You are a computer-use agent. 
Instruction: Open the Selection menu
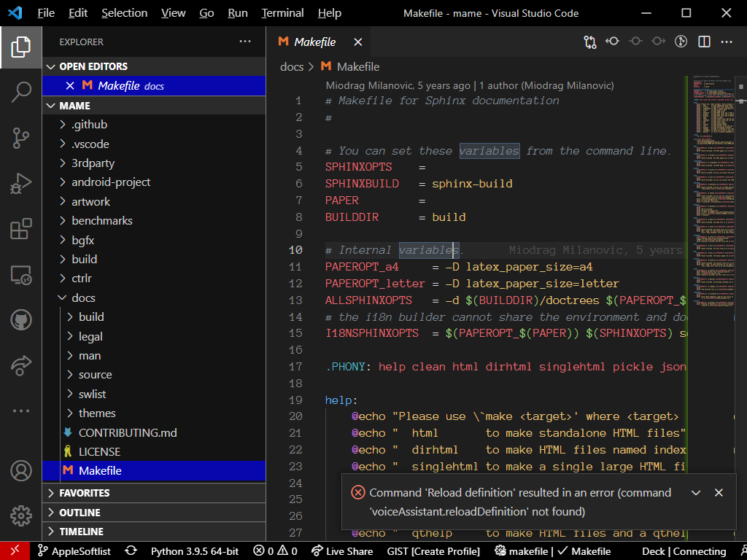tap(124, 13)
